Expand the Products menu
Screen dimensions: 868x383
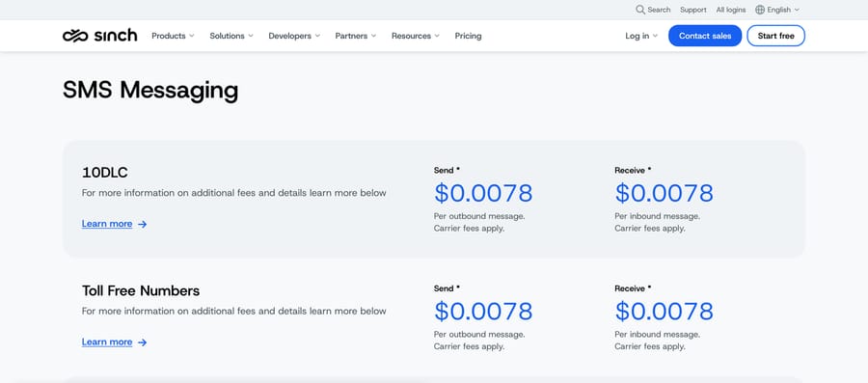[x=173, y=36]
